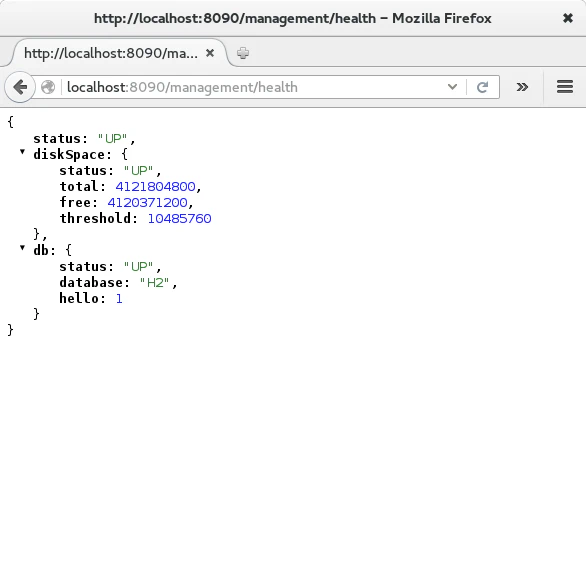Collapse the db JSON node
The height and width of the screenshot is (565, 586).
pyautogui.click(x=22, y=247)
